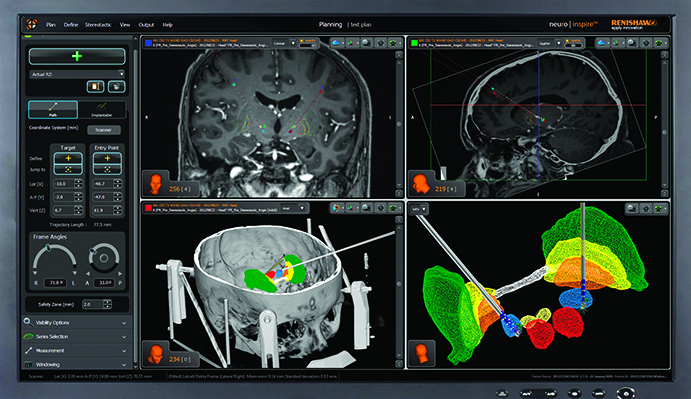Open the Help menu

tap(167, 25)
